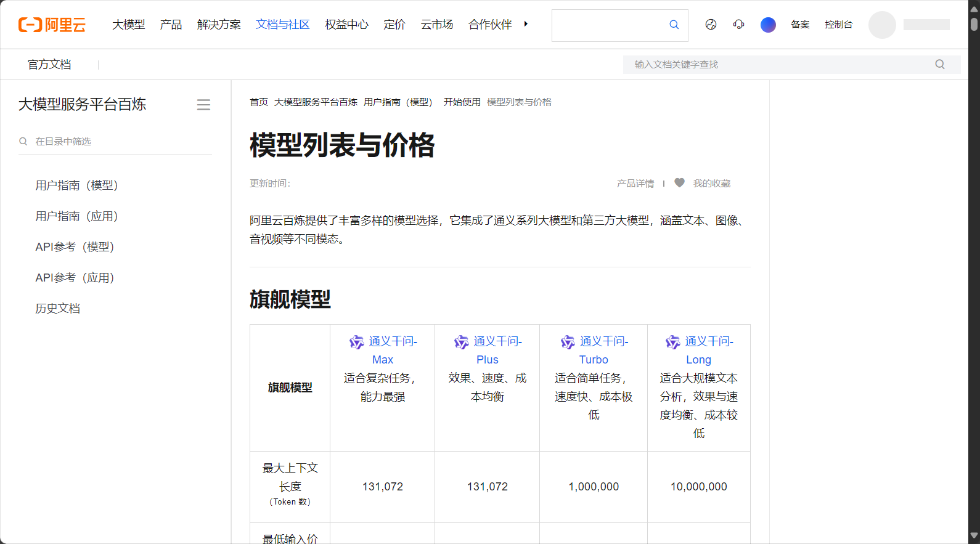Open the 通义千问-Max model link
The image size is (980, 544).
coord(393,351)
